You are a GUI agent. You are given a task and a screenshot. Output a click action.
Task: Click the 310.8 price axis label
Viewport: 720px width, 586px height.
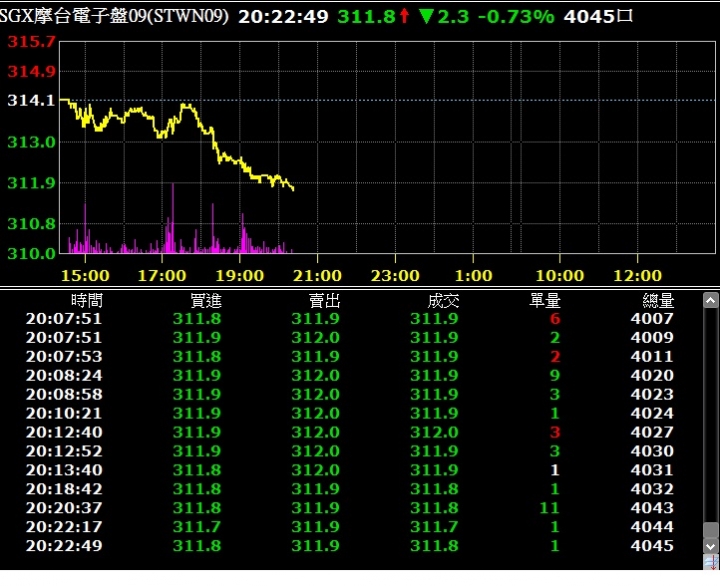point(31,224)
